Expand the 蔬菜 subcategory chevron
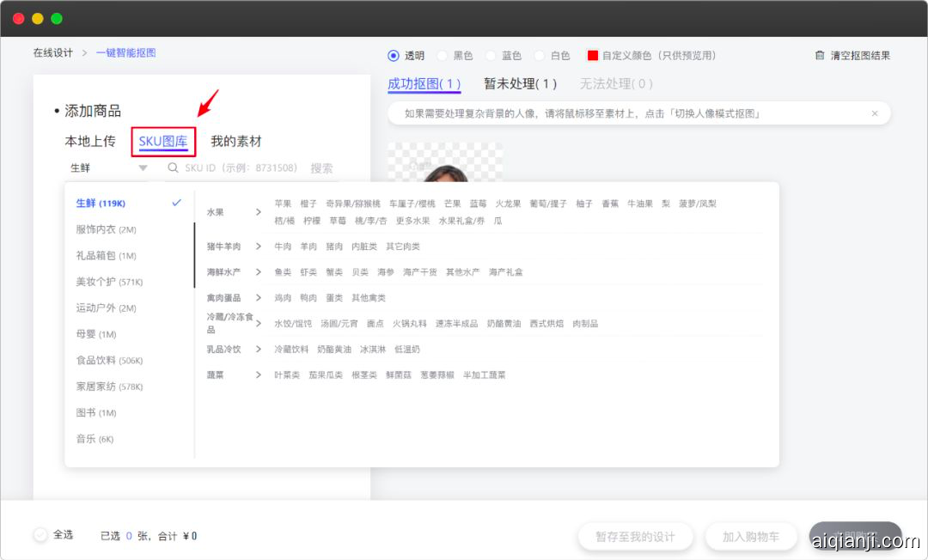 [x=258, y=375]
